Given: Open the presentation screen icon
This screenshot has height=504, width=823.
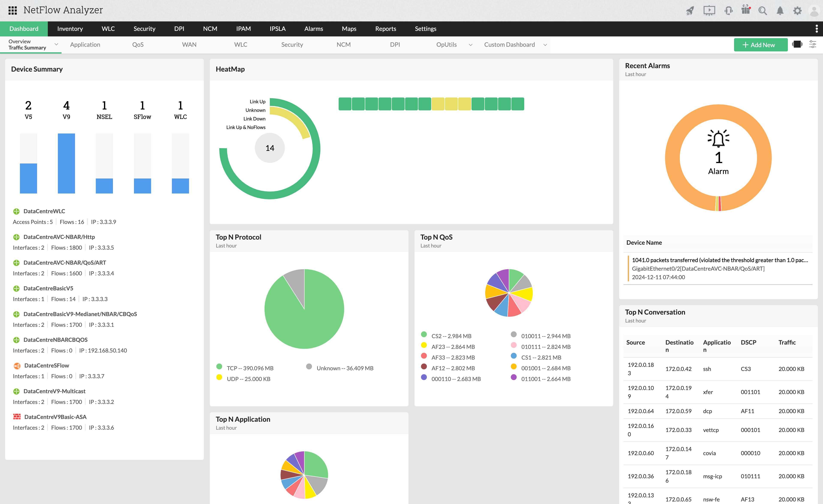Looking at the screenshot, I should tap(709, 11).
